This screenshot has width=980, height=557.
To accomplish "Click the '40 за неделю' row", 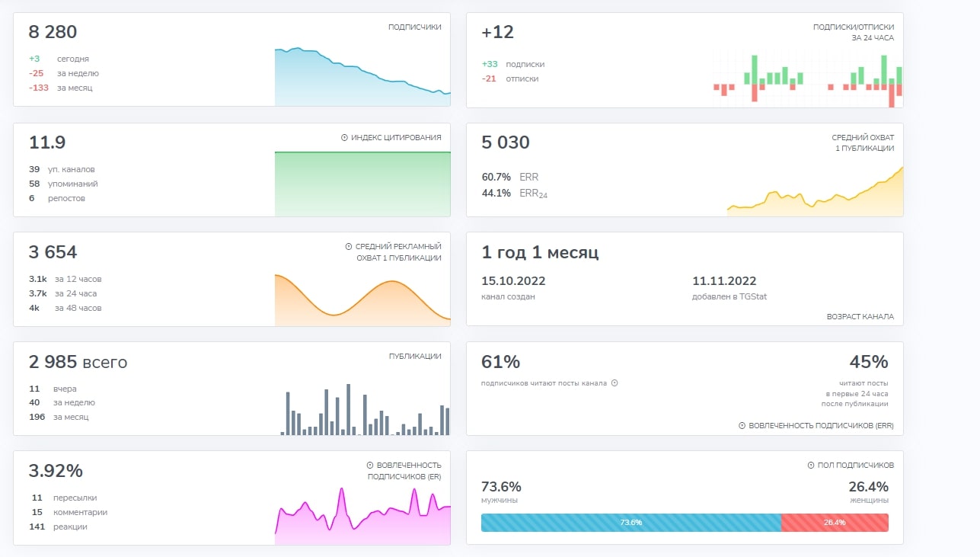I will (x=62, y=402).
